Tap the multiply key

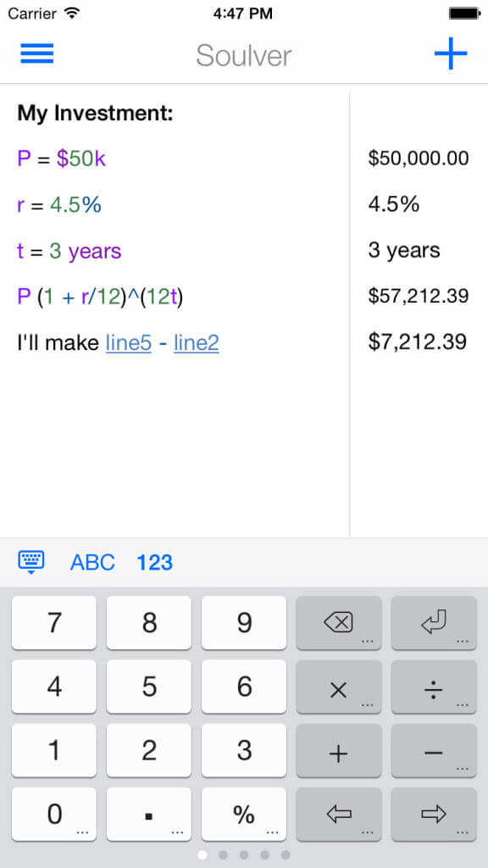pos(339,687)
